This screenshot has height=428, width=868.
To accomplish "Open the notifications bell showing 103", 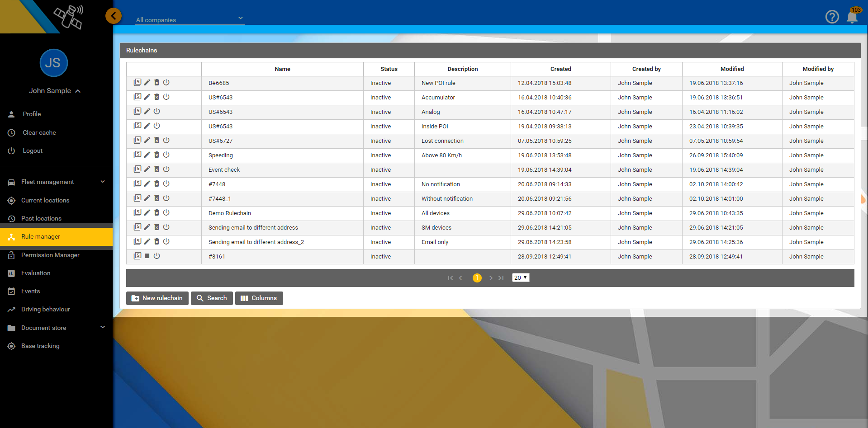I will (x=852, y=17).
